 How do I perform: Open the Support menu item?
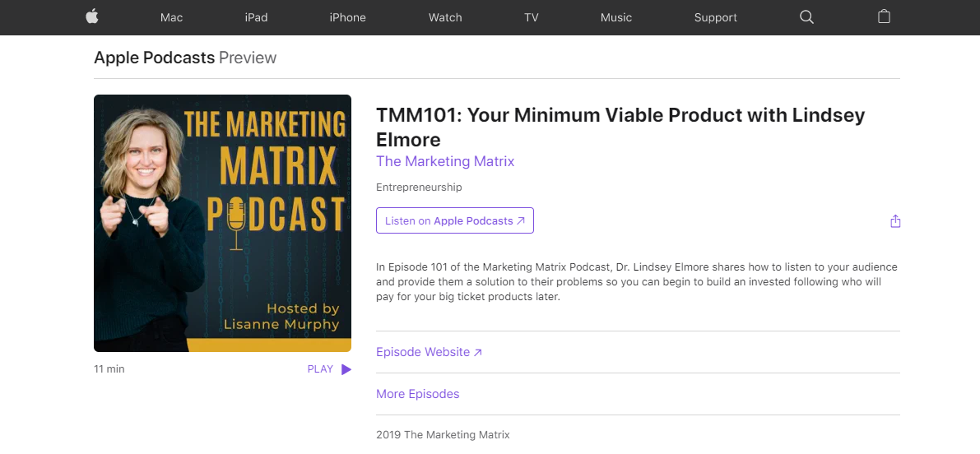click(716, 17)
